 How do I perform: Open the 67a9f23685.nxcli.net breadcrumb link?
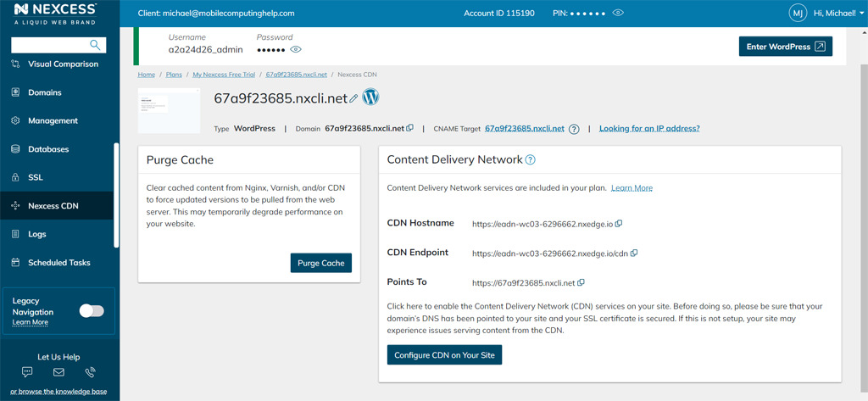coord(296,75)
